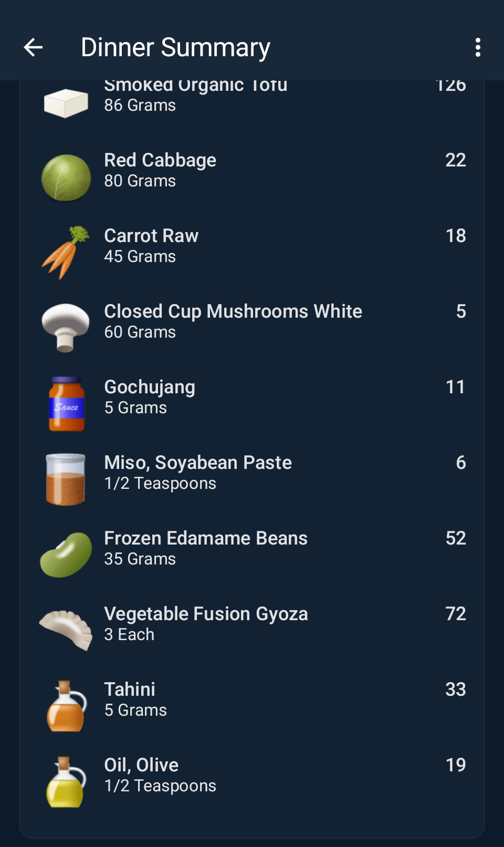This screenshot has width=504, height=847.
Task: Tap the 19 calorie value for Olive Oil
Action: (455, 765)
